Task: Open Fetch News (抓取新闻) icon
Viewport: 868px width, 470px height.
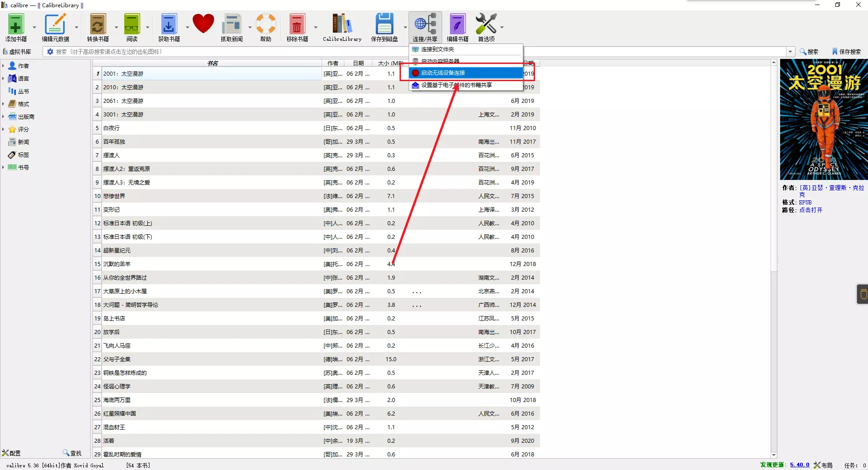Action: tap(231, 27)
